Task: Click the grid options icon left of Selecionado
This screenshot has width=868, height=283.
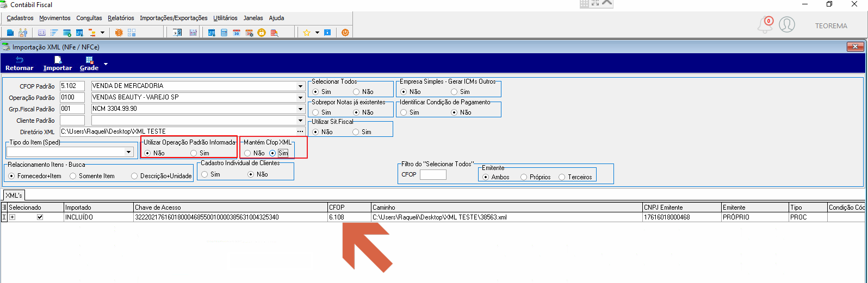Action: point(4,207)
